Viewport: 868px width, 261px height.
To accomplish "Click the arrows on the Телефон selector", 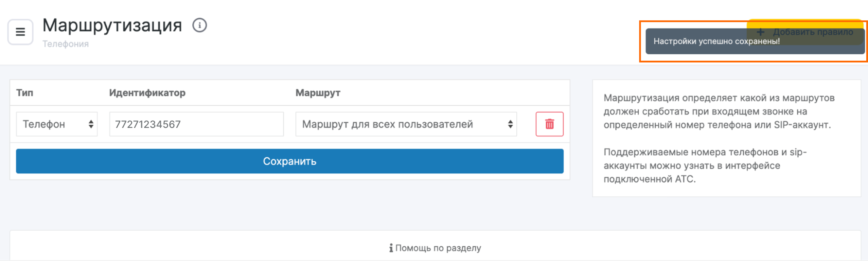I will coord(91,124).
